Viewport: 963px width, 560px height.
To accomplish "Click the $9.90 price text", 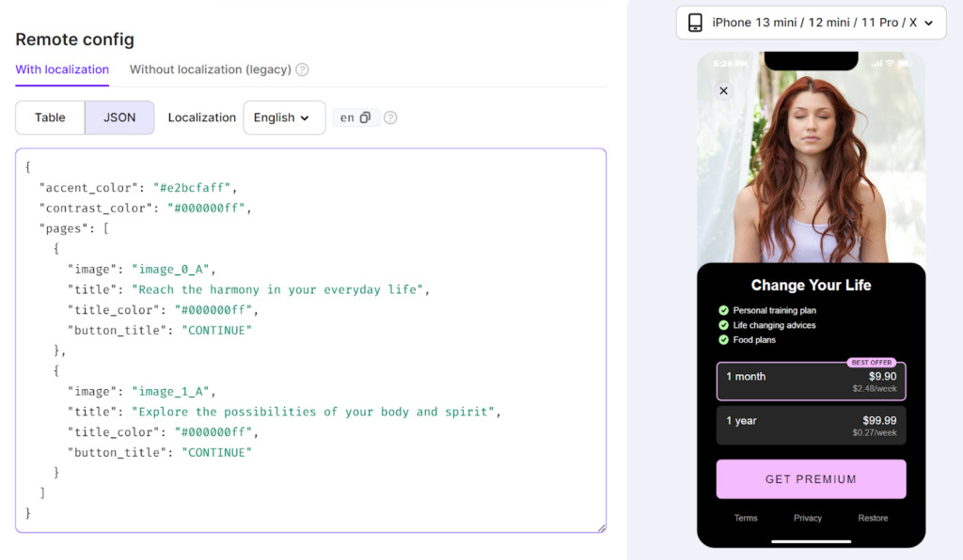I will pyautogui.click(x=882, y=377).
